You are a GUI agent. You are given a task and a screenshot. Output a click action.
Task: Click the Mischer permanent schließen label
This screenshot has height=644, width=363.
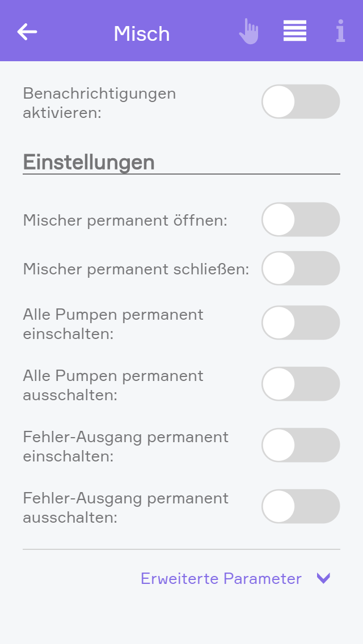tap(136, 269)
